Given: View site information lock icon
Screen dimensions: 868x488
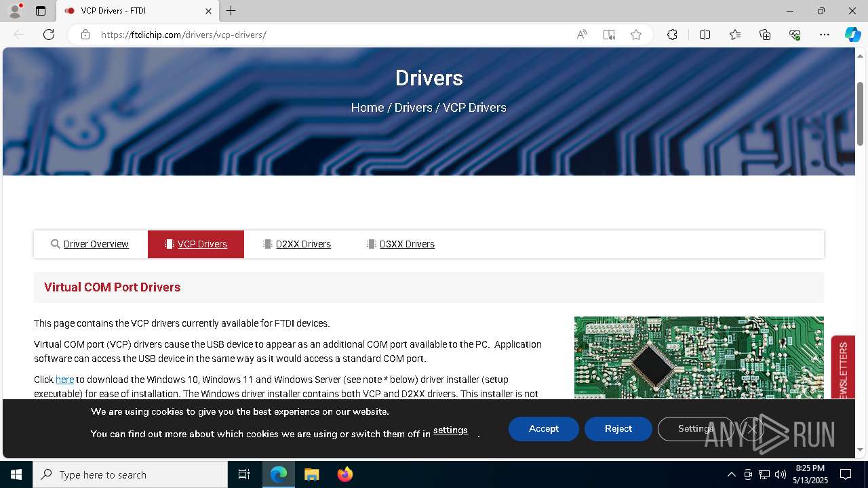Looking at the screenshot, I should pos(85,35).
